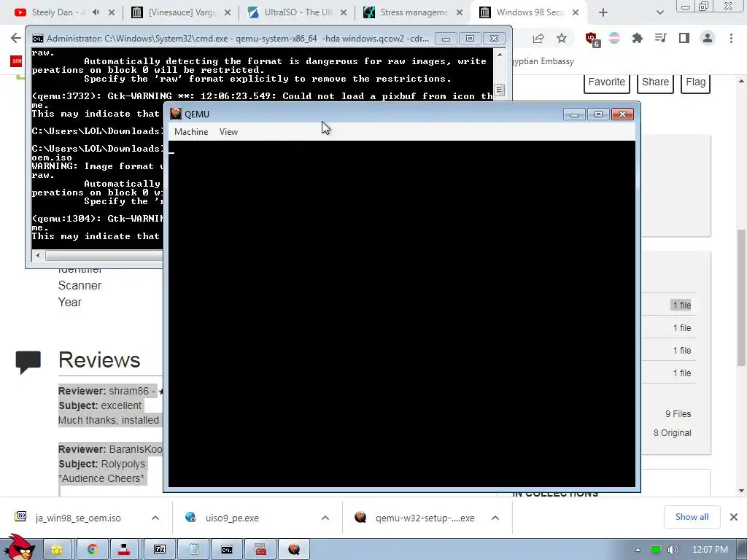Open the Chrome profile avatar

pos(708,38)
